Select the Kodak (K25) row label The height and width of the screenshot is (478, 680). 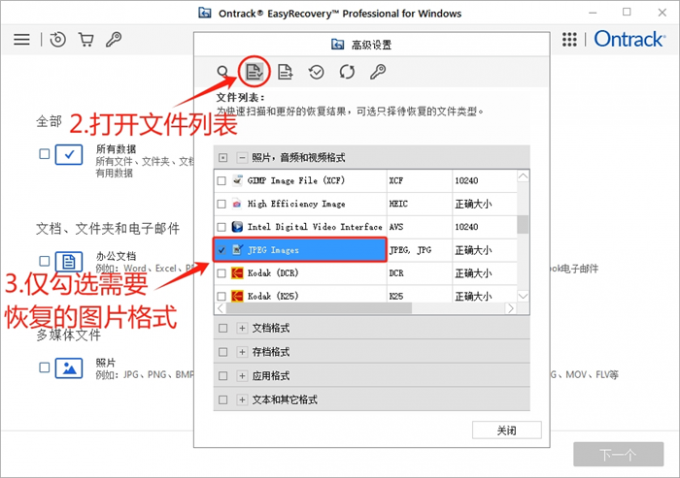273,296
